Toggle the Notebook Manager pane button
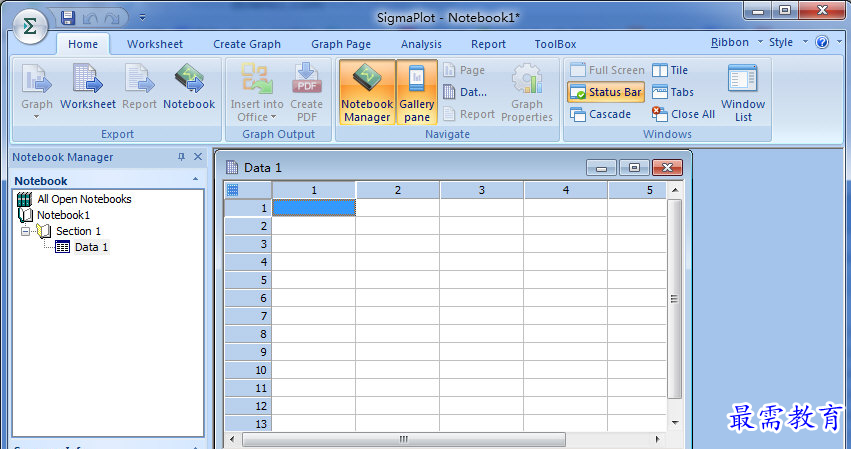This screenshot has height=449, width=851. point(367,92)
